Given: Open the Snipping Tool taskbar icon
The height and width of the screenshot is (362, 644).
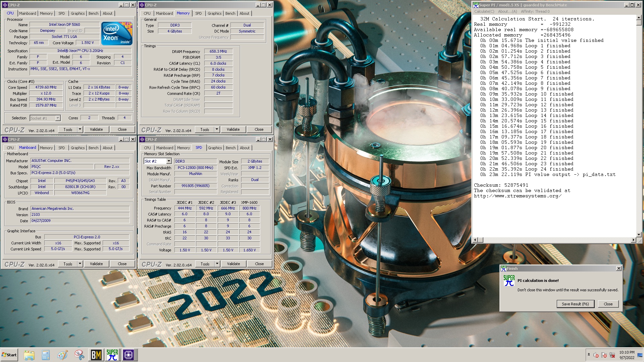Looking at the screenshot, I should tap(79, 355).
